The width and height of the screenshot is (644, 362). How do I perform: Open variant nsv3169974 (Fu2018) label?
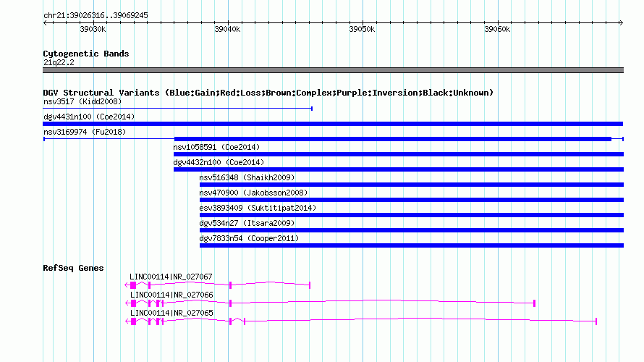[85, 132]
